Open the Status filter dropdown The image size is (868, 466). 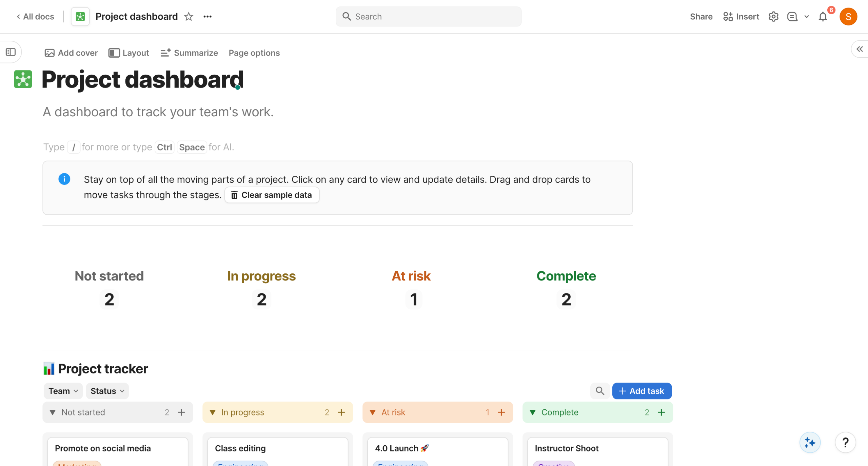point(107,391)
